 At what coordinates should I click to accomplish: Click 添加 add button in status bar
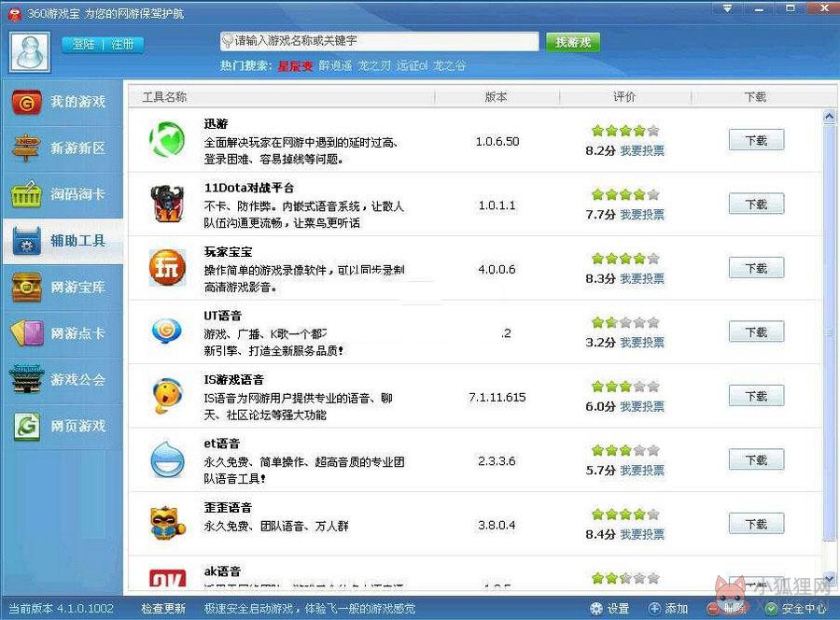click(x=668, y=609)
